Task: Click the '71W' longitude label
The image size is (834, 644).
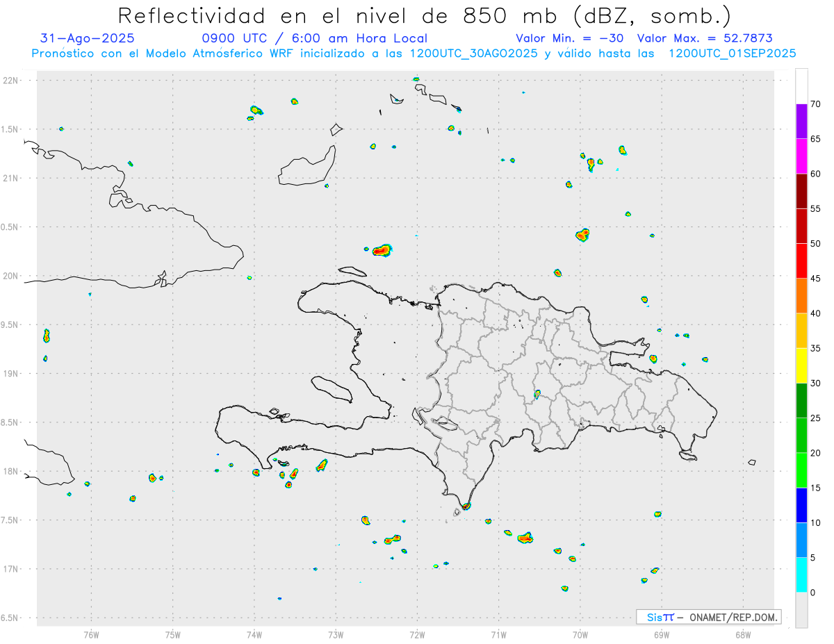Action: click(498, 635)
